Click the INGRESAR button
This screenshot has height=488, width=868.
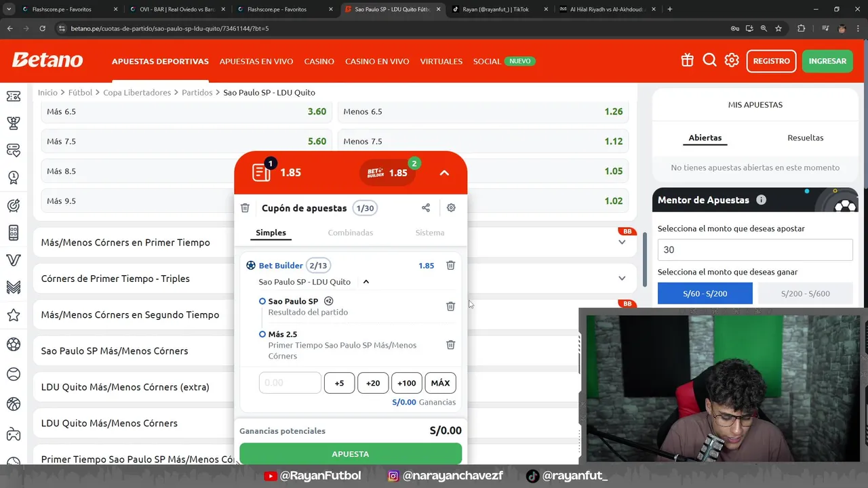pos(827,61)
